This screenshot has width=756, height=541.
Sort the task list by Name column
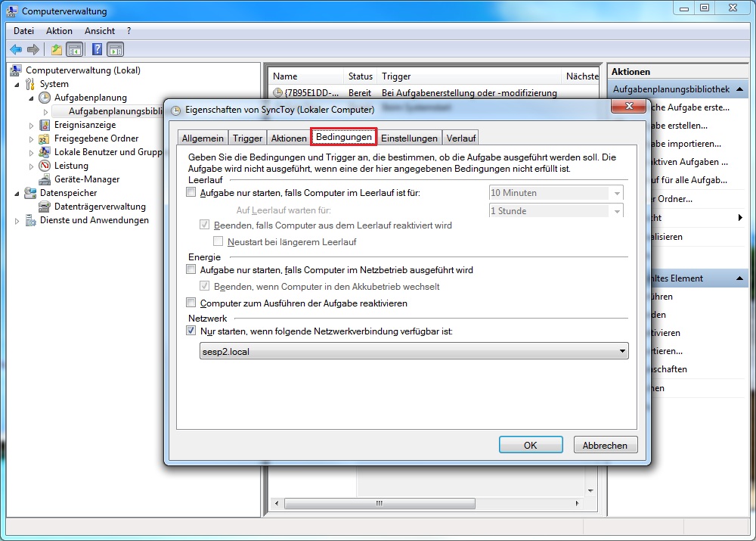(305, 76)
